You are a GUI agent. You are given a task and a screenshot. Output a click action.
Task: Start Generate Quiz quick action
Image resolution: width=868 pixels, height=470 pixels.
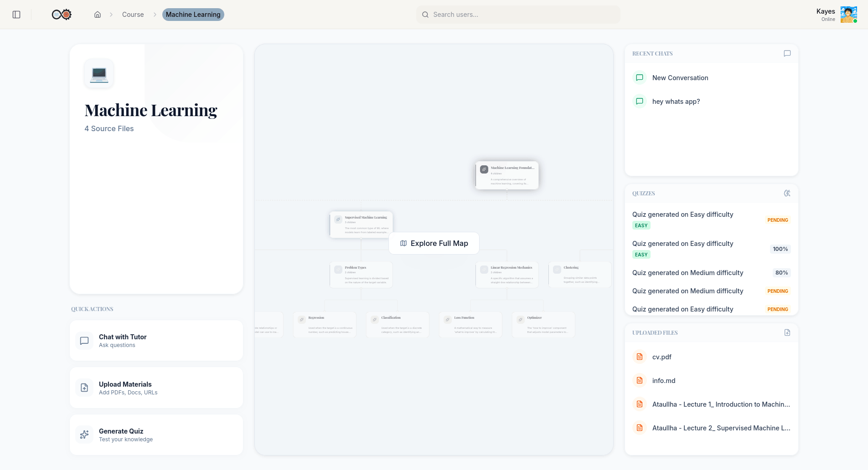[156, 435]
